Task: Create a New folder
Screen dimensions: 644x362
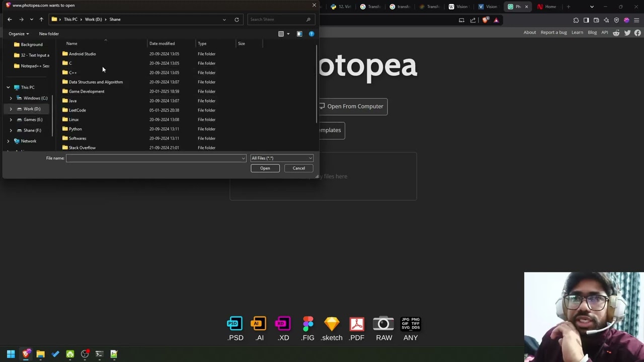Action: (x=49, y=34)
